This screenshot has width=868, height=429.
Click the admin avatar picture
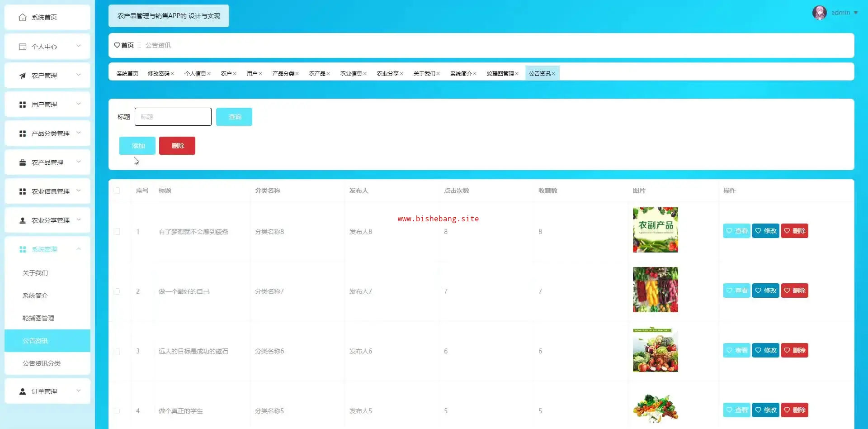click(820, 13)
